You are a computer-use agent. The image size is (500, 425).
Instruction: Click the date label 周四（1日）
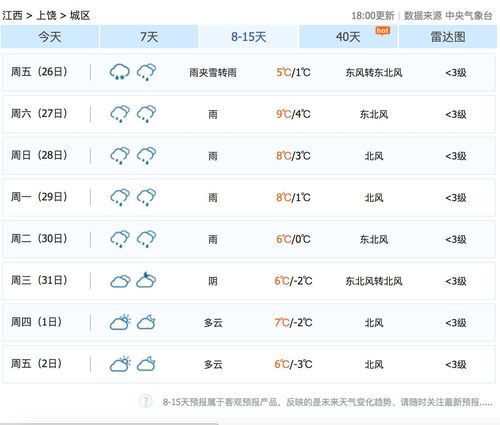coord(37,322)
